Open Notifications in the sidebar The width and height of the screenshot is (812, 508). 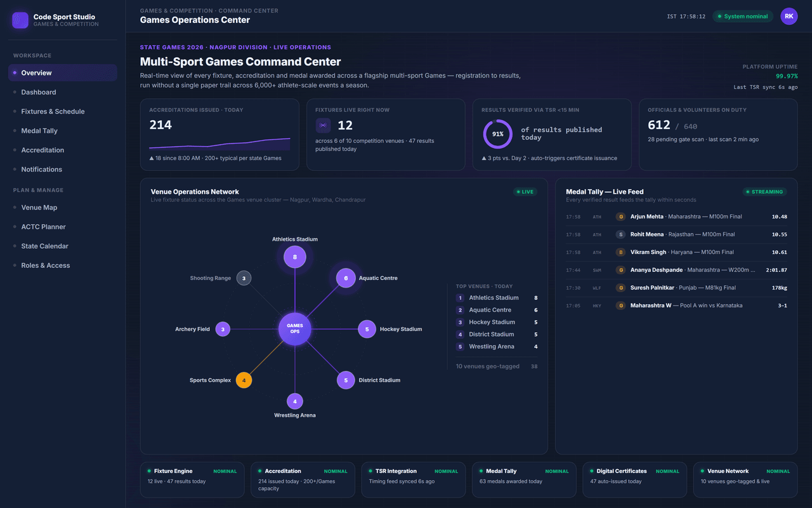63,170
